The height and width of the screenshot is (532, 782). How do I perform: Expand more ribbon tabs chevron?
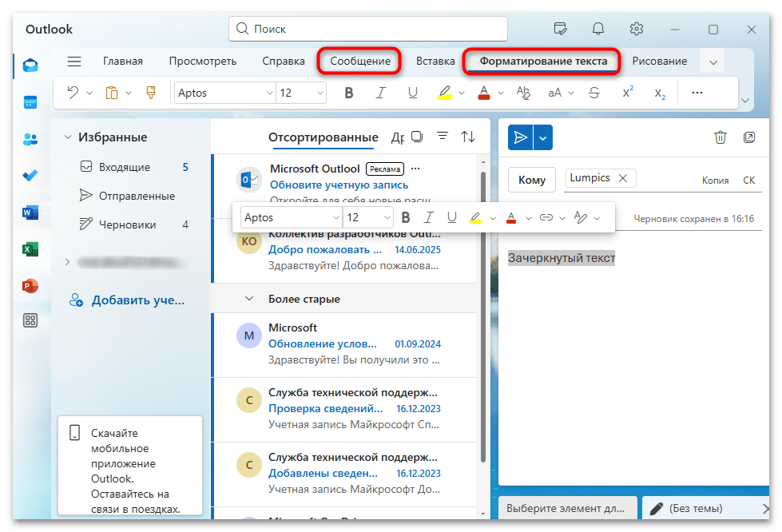(x=713, y=62)
